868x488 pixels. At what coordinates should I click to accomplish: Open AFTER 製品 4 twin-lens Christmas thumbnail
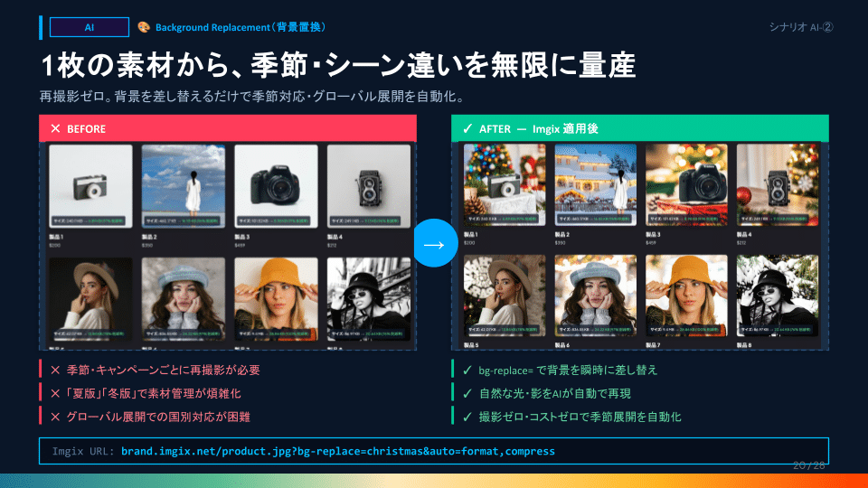[778, 184]
